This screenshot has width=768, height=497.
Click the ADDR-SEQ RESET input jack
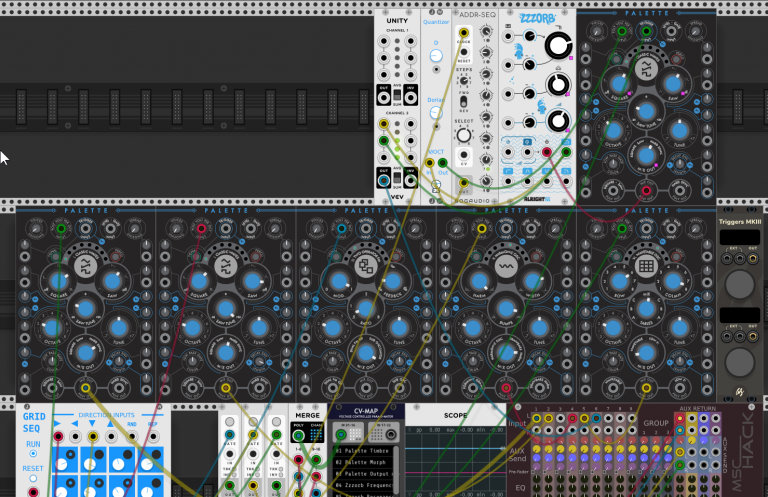point(463,52)
